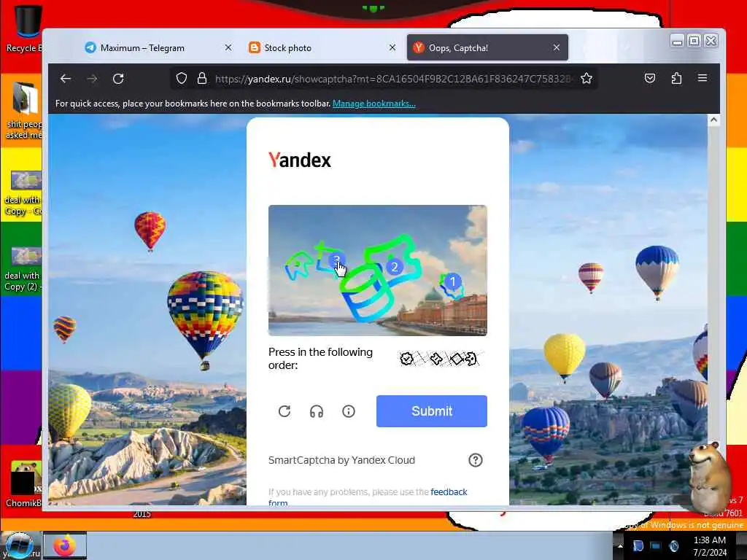Maximize the Firefox window
The image size is (747, 560).
[x=694, y=42]
